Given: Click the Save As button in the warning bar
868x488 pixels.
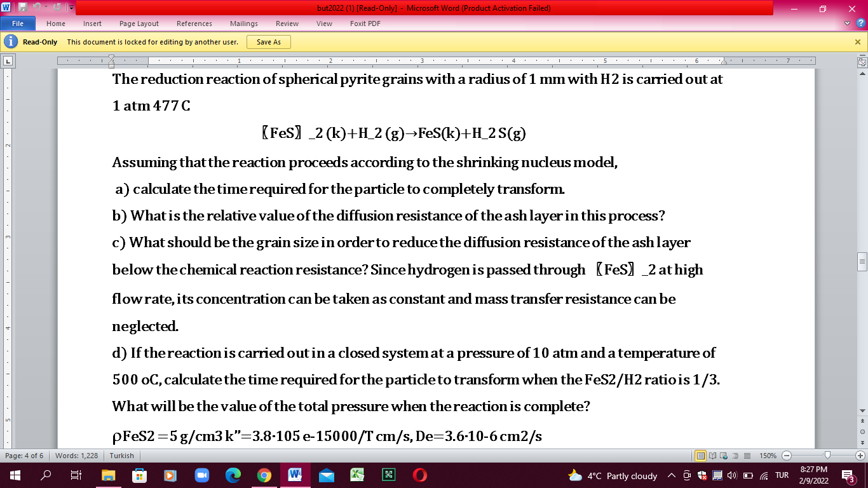Looking at the screenshot, I should tap(268, 42).
